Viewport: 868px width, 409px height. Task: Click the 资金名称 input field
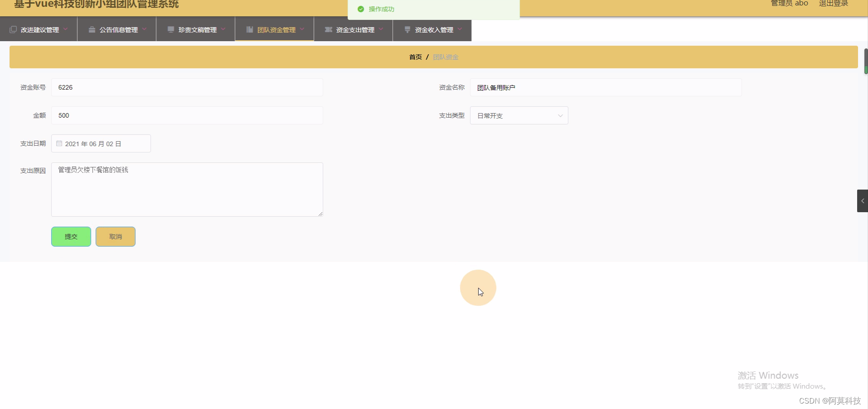click(606, 87)
